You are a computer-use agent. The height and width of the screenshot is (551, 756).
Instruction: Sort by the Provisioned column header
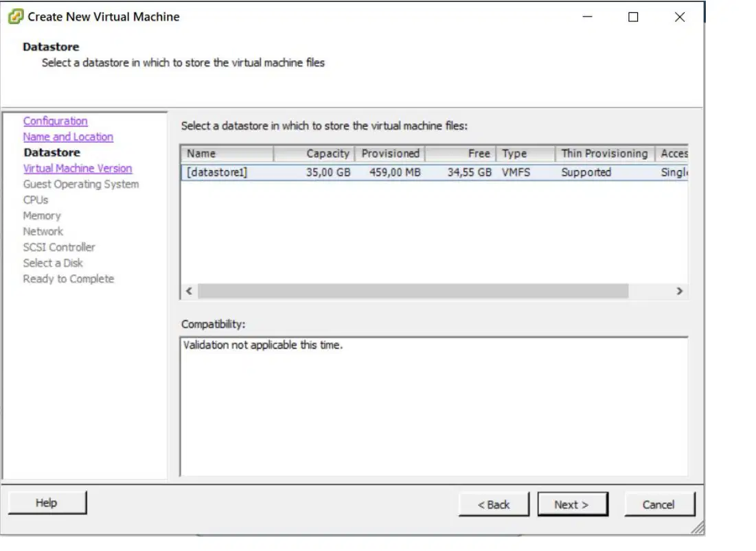pos(390,154)
